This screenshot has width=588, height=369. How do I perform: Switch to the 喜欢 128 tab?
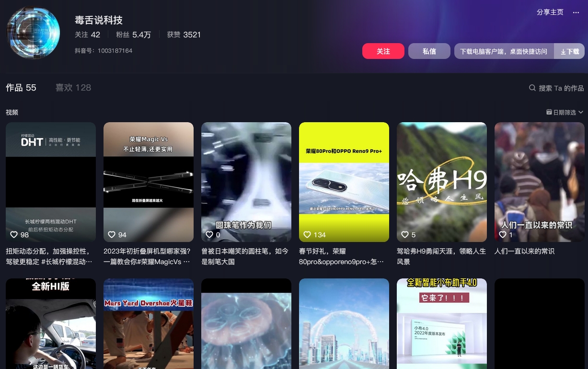(x=73, y=88)
